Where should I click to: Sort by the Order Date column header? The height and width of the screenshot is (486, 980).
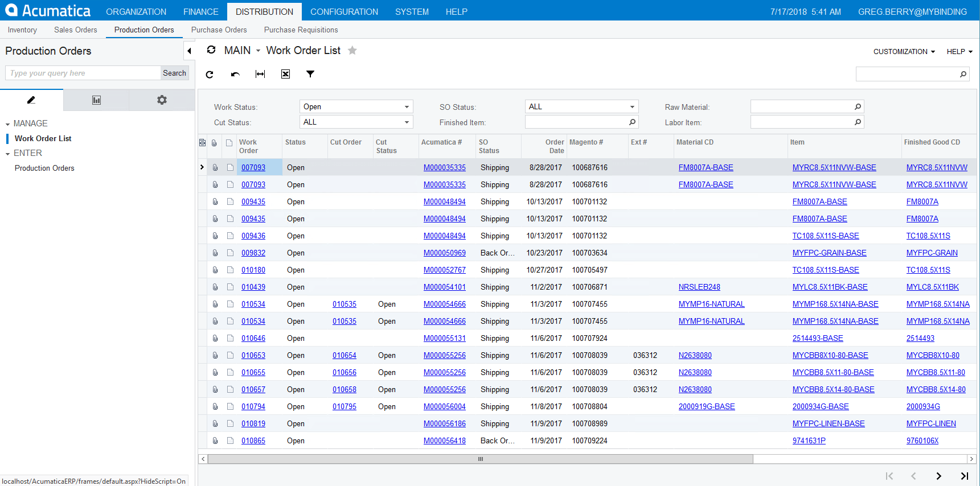click(x=544, y=146)
